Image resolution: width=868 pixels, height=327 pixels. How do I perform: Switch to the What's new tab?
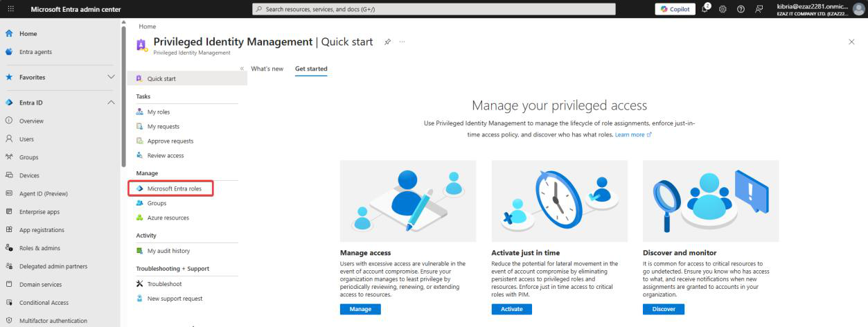[x=267, y=69]
